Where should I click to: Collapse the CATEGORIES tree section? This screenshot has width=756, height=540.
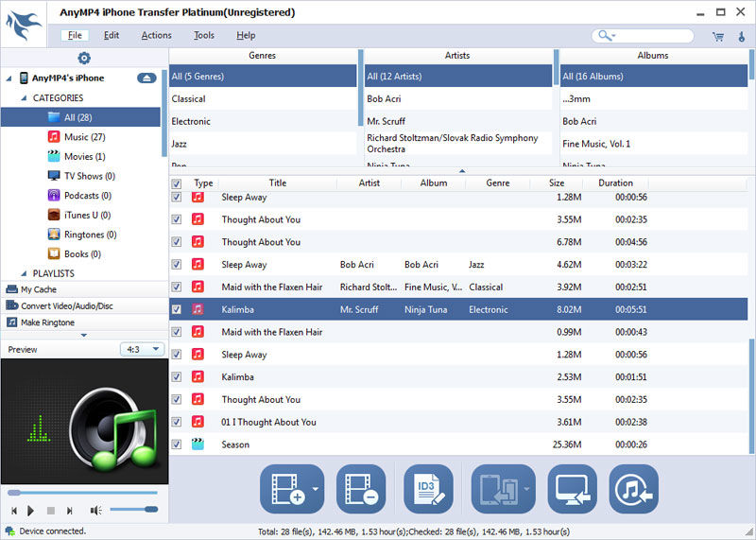tap(24, 98)
